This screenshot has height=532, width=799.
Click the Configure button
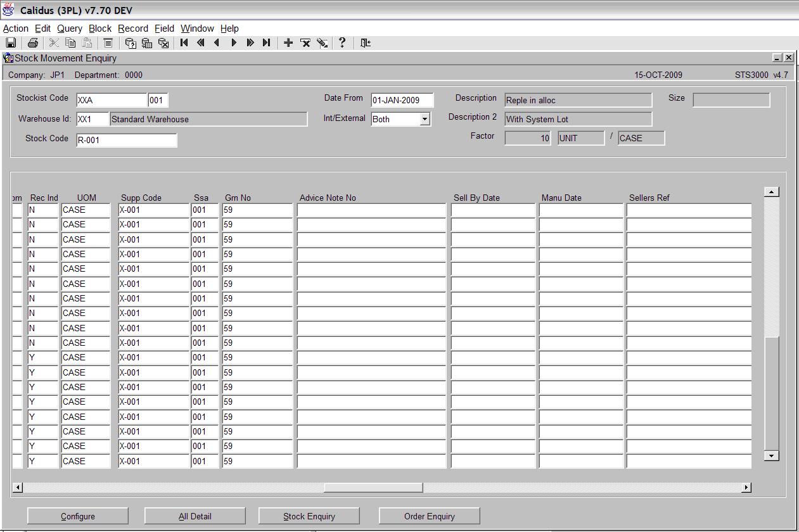pos(78,516)
